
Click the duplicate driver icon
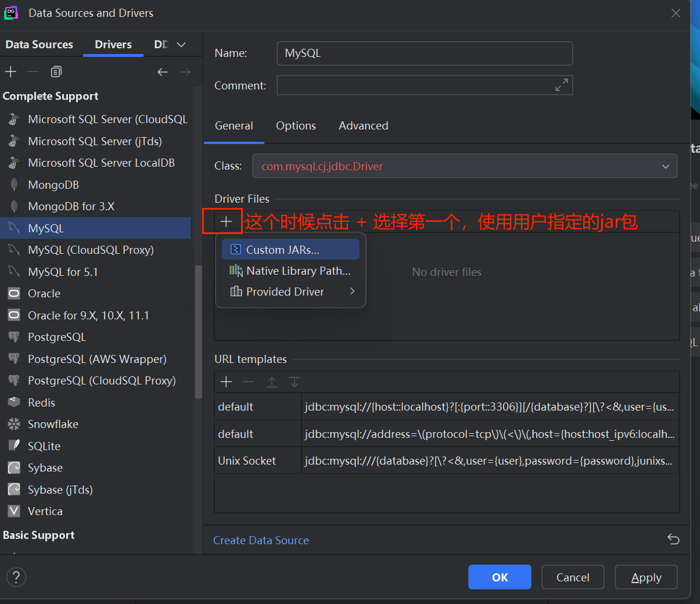coord(56,72)
